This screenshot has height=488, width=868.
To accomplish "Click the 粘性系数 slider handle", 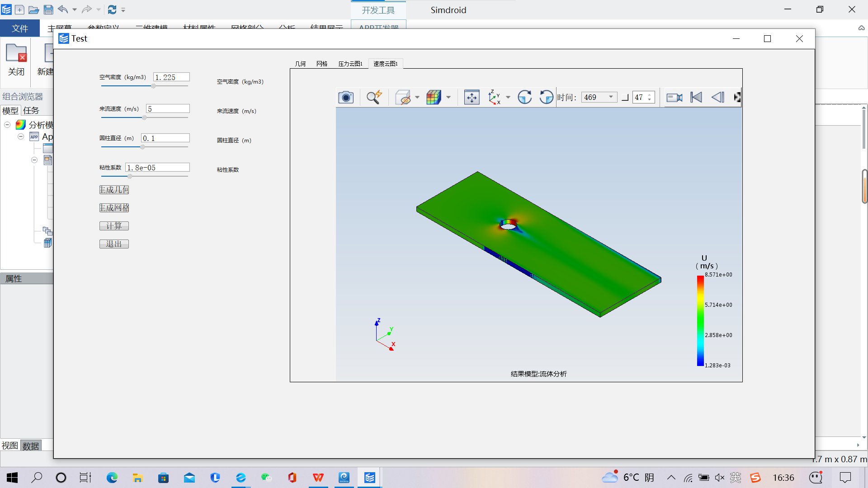I will tap(130, 176).
